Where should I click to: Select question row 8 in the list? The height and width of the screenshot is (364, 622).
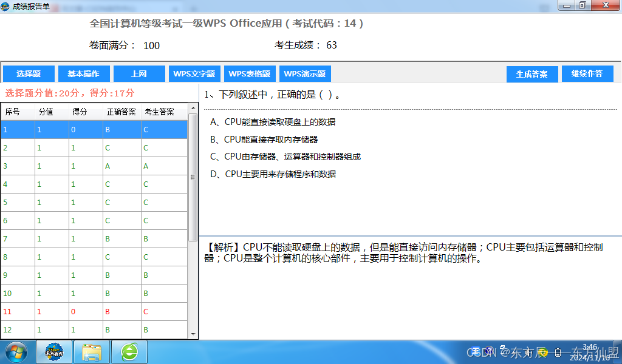pos(94,257)
